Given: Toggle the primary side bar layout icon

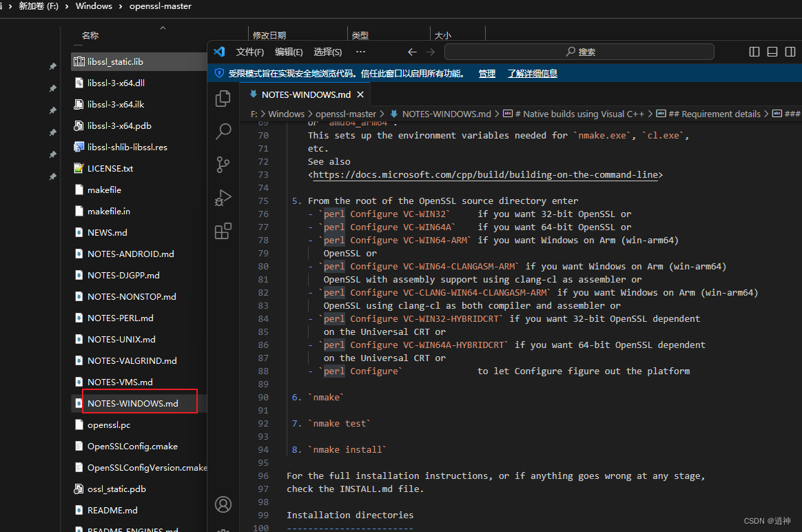Looking at the screenshot, I should coord(754,52).
